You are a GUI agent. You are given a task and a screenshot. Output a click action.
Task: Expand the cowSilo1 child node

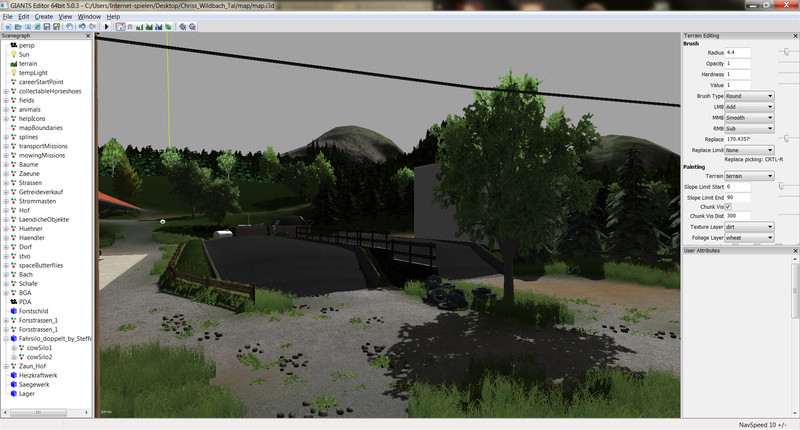tap(14, 347)
